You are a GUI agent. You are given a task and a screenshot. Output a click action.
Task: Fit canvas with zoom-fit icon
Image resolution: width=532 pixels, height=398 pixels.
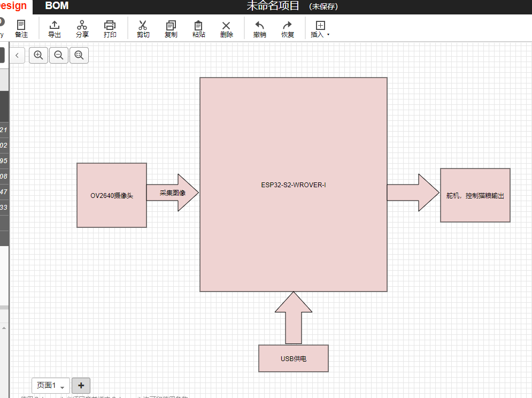tap(79, 55)
